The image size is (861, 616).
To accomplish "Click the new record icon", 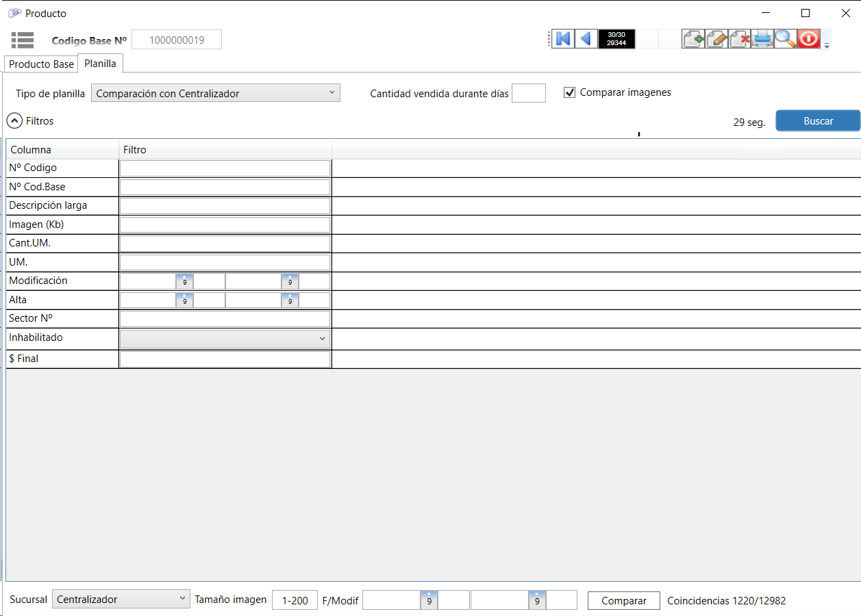I will (693, 39).
